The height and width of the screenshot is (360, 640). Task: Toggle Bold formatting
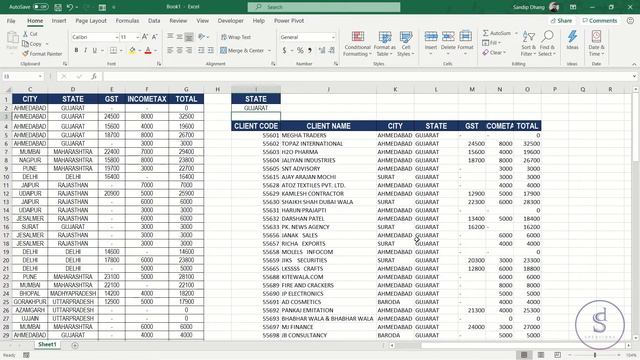pos(76,50)
